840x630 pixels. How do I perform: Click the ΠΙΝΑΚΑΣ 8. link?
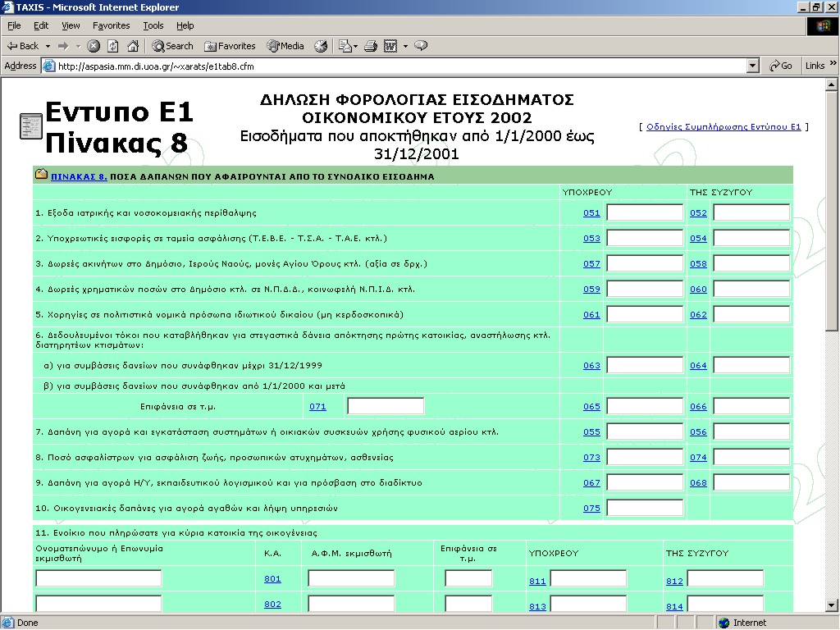click(x=79, y=176)
